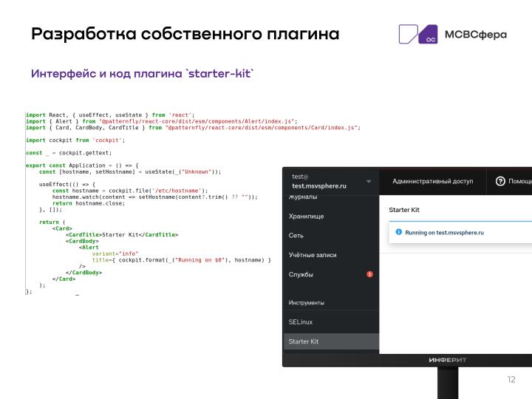The image size is (532, 399).
Task: Click the slide title Разработка собственного плагина
Action: [185, 34]
